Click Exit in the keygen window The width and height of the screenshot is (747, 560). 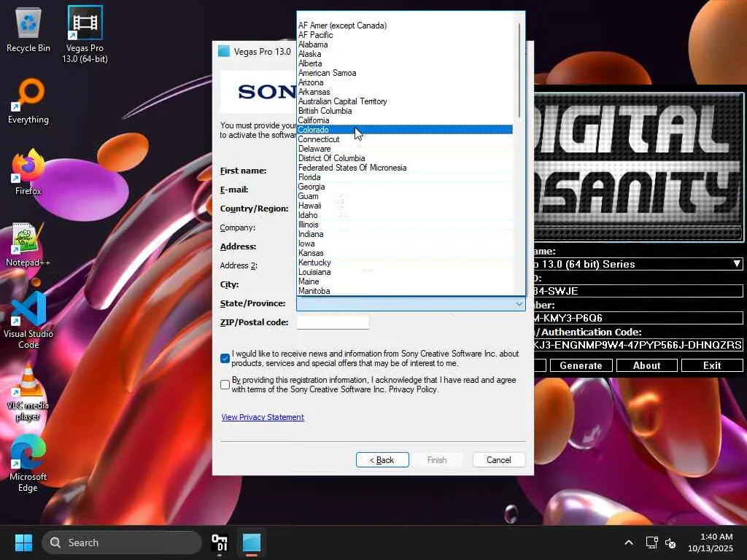click(x=712, y=366)
